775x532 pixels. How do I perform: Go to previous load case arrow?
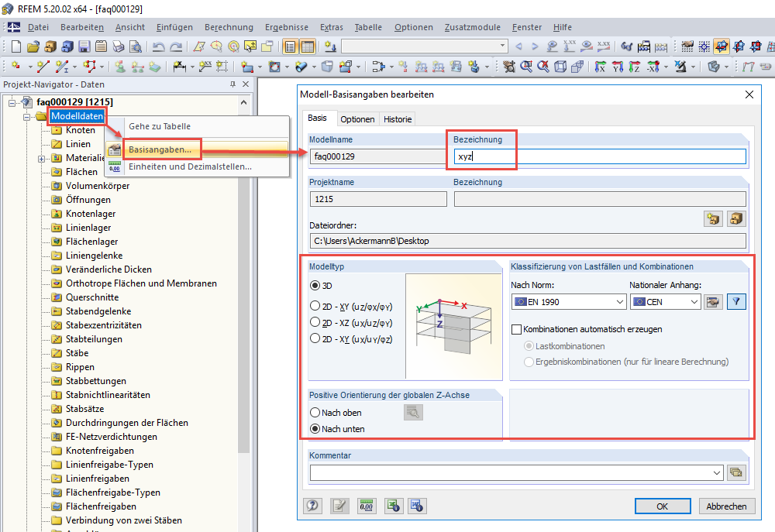tap(518, 46)
